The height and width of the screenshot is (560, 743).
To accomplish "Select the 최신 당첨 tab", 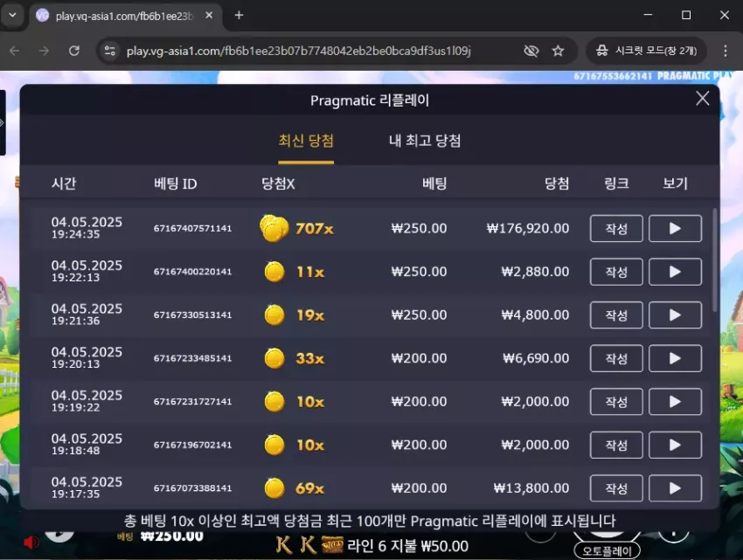I will [x=306, y=141].
